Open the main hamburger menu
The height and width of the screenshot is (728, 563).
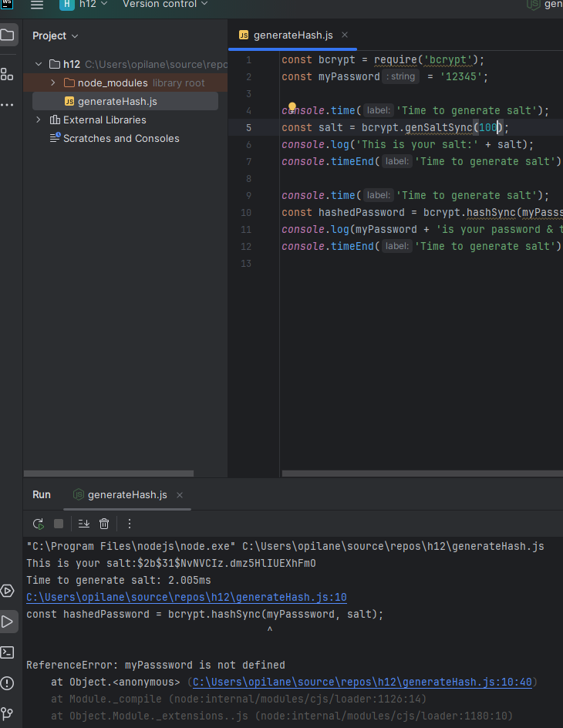click(37, 5)
